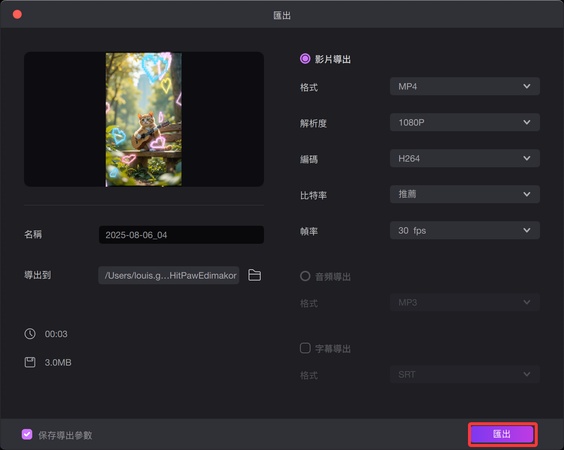The image size is (564, 450).
Task: Click the 3.0MB file size text
Action: pyautogui.click(x=58, y=363)
